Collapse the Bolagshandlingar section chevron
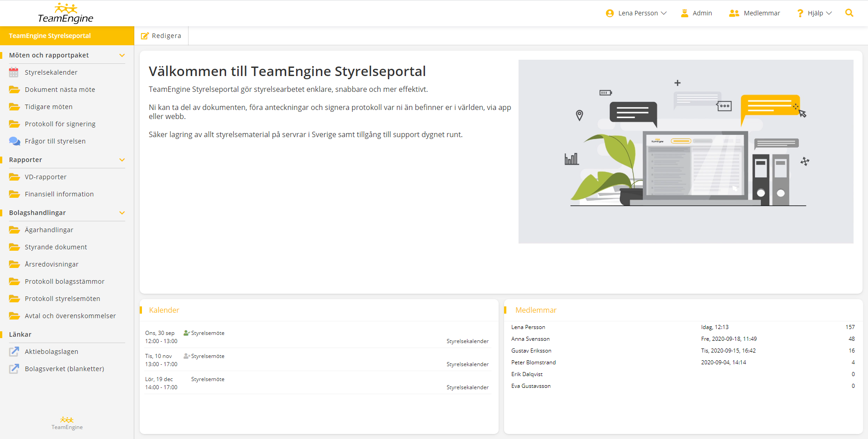The height and width of the screenshot is (439, 868). pos(122,213)
